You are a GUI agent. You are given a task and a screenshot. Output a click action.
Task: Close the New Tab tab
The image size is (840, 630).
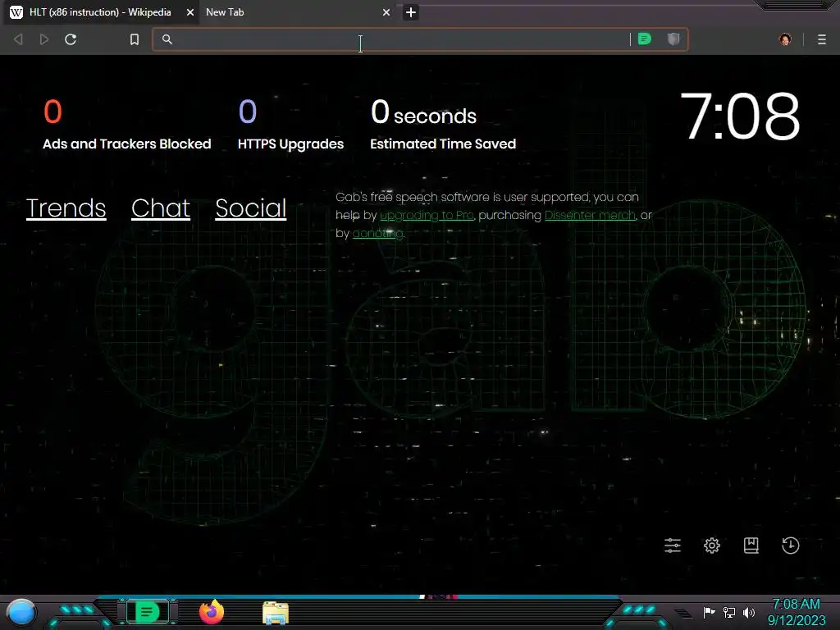tap(386, 12)
